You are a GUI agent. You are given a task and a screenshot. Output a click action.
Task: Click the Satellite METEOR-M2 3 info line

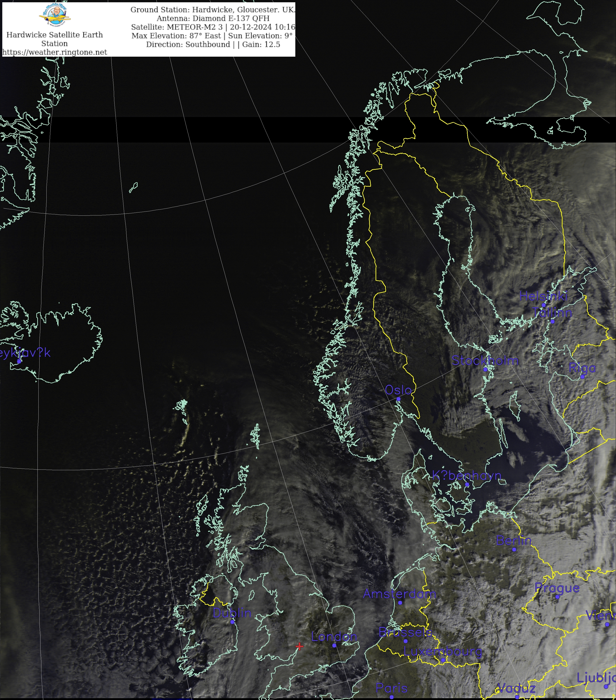(213, 27)
